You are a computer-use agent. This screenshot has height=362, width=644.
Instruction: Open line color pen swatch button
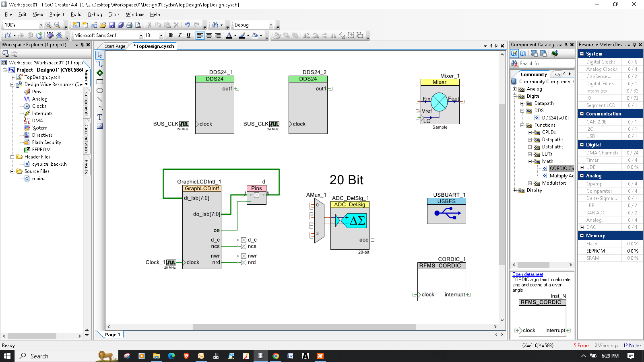tap(242, 35)
